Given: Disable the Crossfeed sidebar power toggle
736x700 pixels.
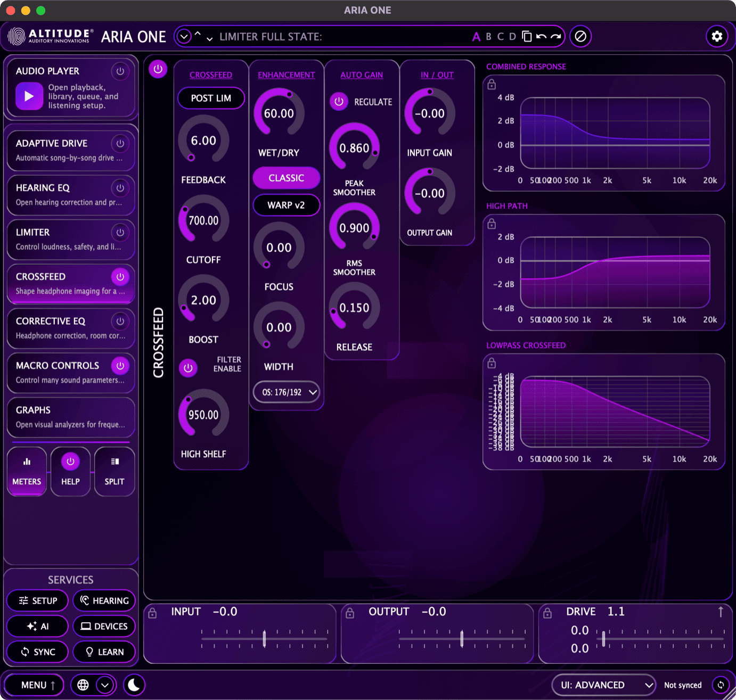Looking at the screenshot, I should pyautogui.click(x=120, y=277).
